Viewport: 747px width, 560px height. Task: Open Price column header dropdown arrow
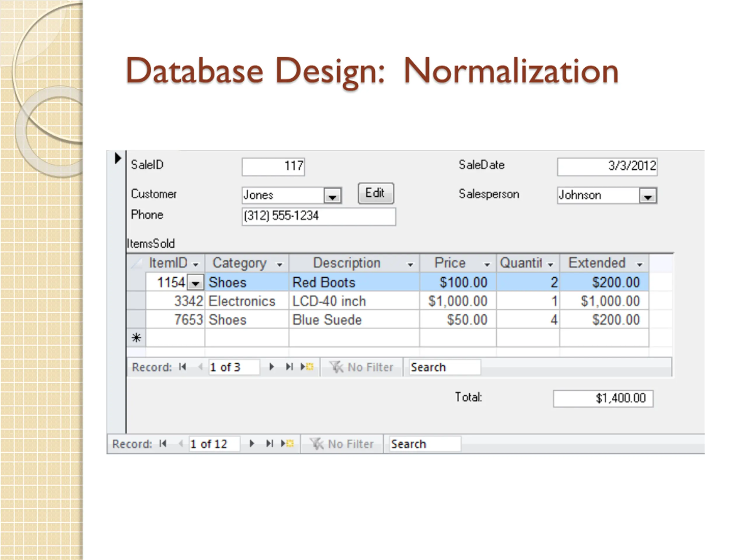(x=487, y=264)
